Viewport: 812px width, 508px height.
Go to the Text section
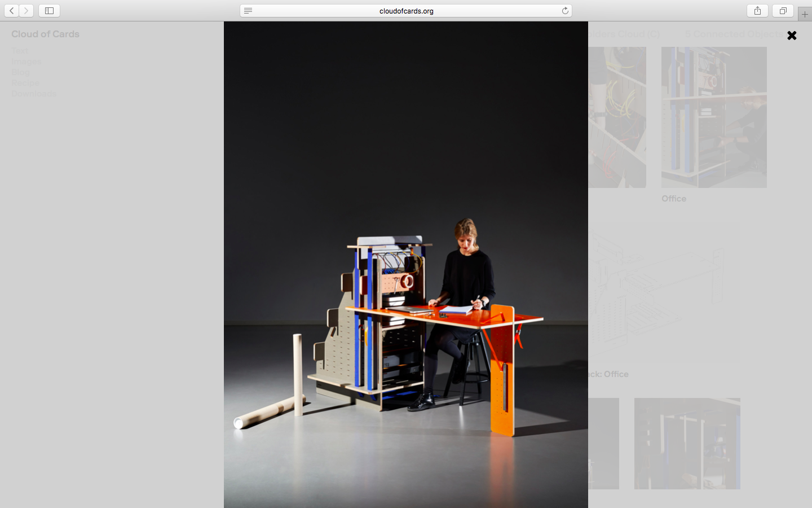20,51
